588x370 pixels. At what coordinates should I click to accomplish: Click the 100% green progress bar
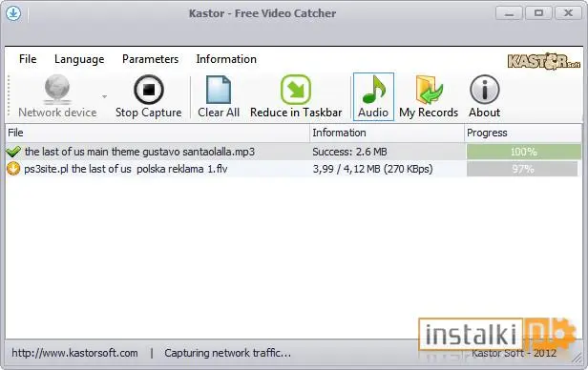523,152
